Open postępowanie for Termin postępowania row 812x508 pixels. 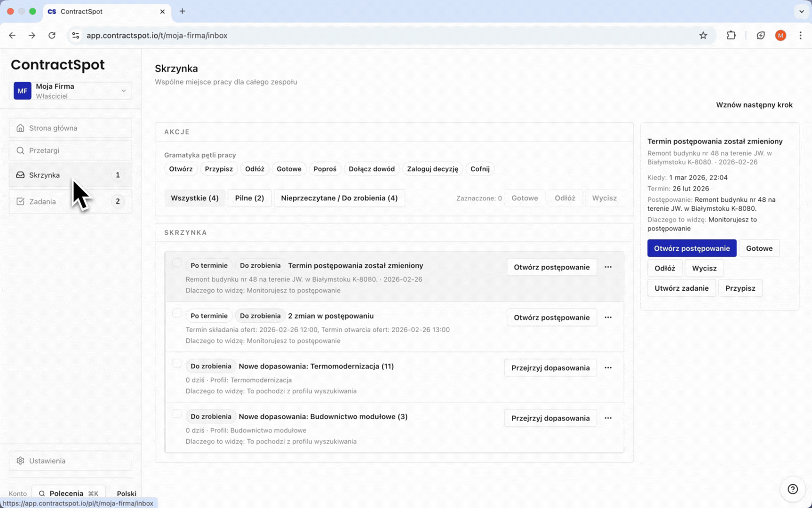point(551,267)
